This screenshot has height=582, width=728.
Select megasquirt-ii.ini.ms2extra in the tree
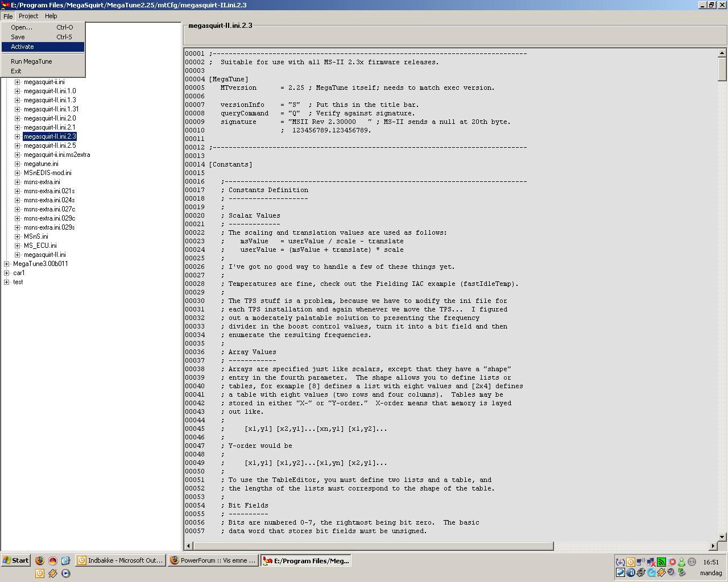click(x=57, y=155)
